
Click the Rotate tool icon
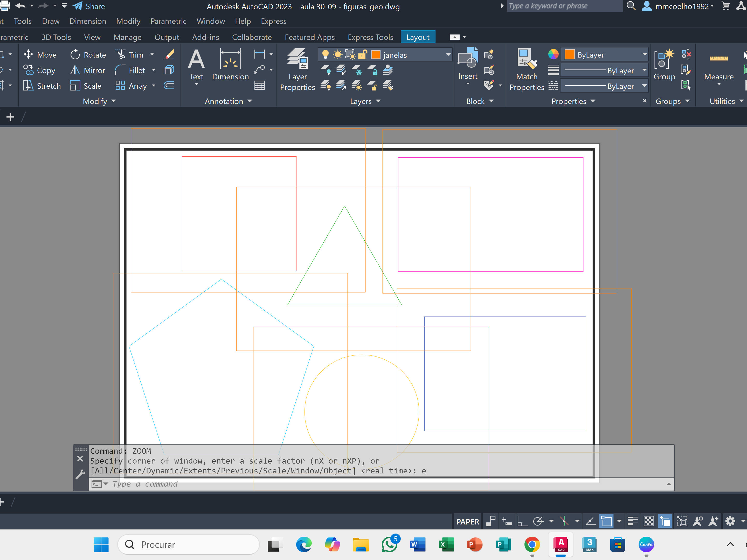click(x=75, y=55)
